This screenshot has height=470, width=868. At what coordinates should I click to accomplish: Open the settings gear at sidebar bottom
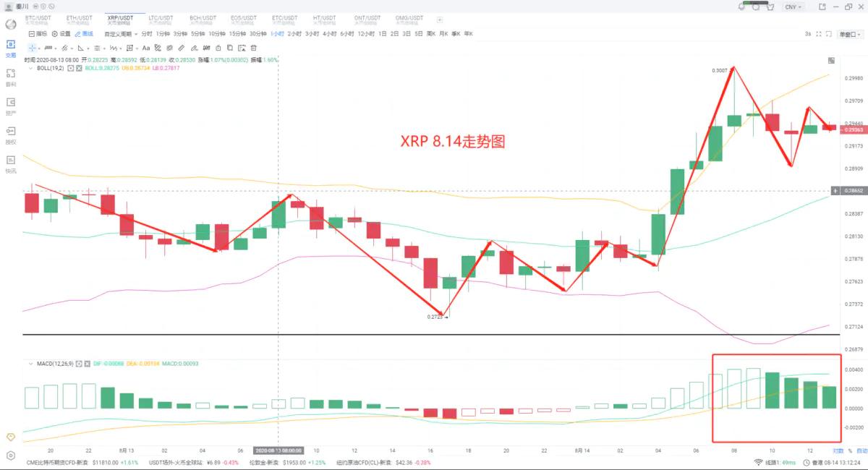[x=10, y=456]
